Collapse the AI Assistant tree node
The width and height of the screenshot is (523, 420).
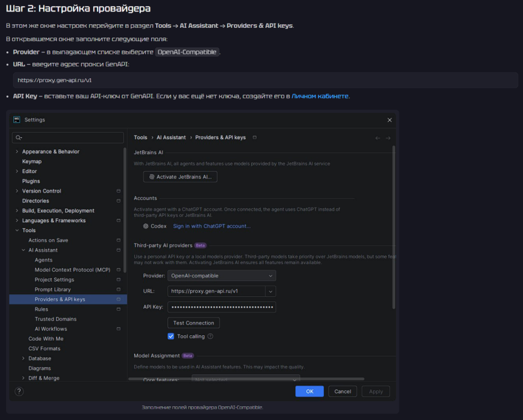[23, 250]
